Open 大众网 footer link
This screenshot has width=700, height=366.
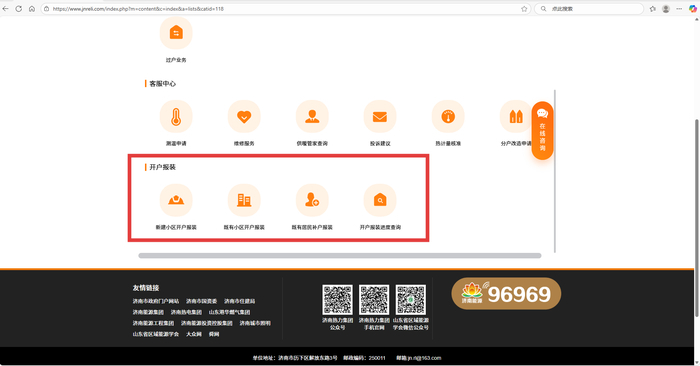[194, 334]
